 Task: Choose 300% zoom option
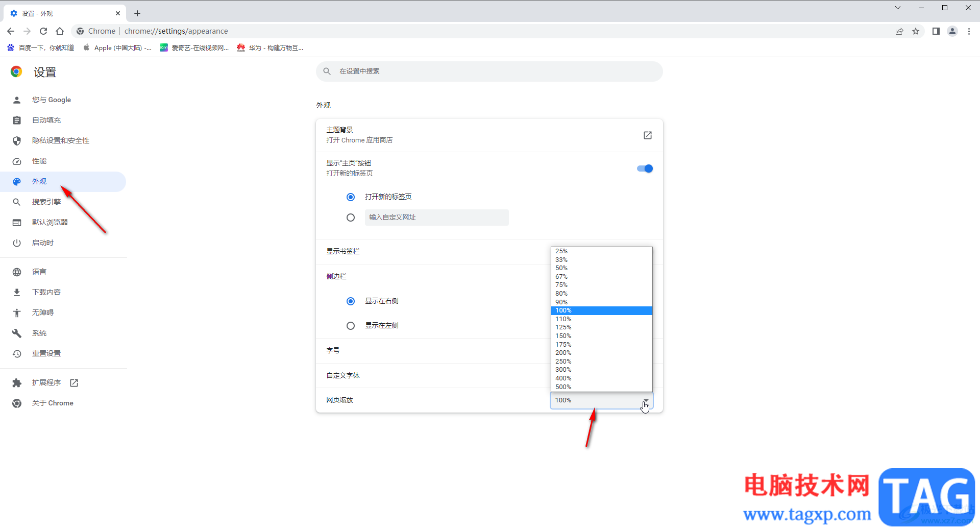point(601,370)
